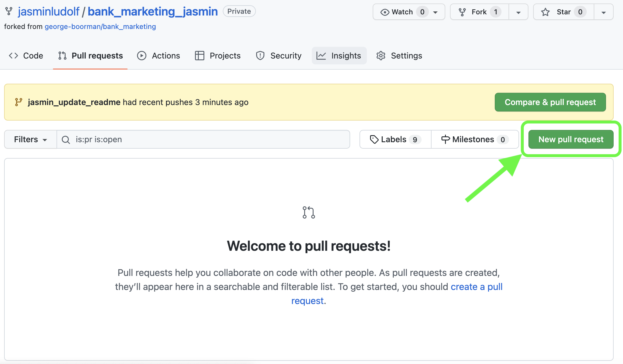This screenshot has height=364, width=623.
Task: Open the jasminludolf user profile link
Action: click(x=49, y=11)
